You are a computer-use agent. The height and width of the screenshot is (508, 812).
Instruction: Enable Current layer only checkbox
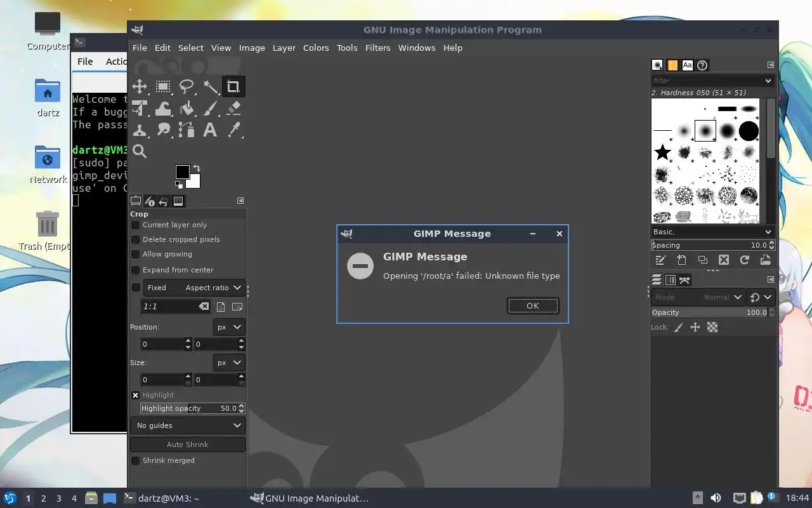click(x=135, y=225)
